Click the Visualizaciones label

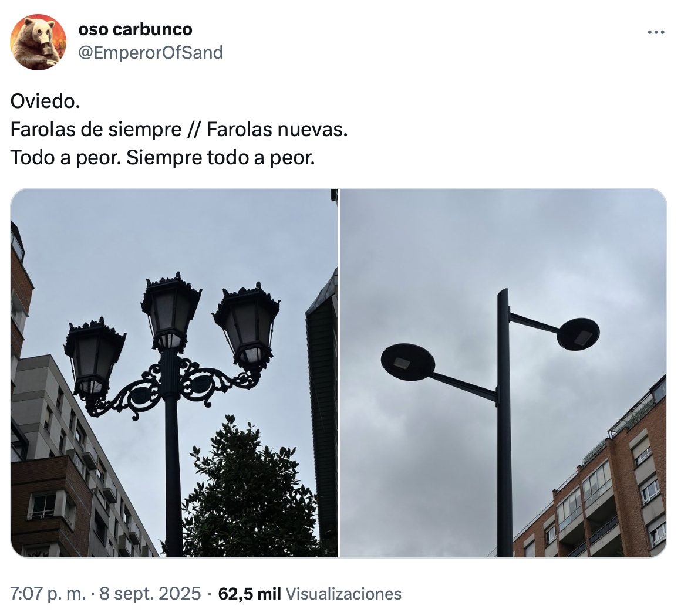coord(343,594)
